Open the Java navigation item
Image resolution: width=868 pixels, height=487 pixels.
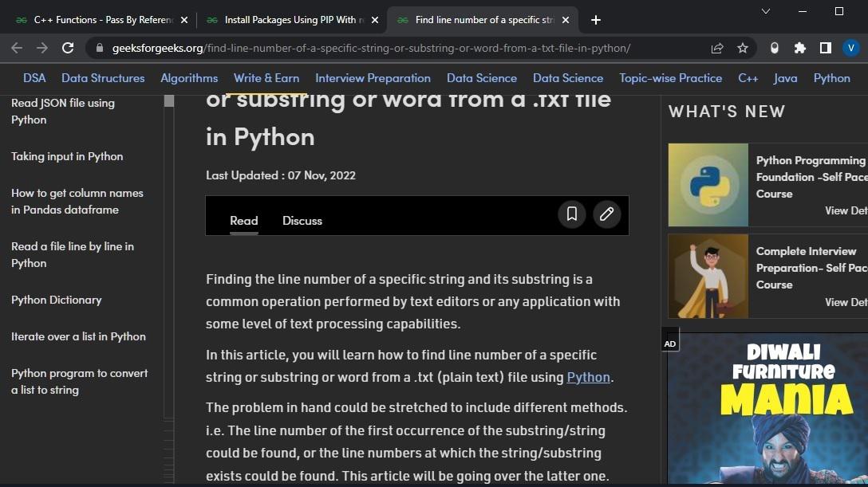pos(786,78)
